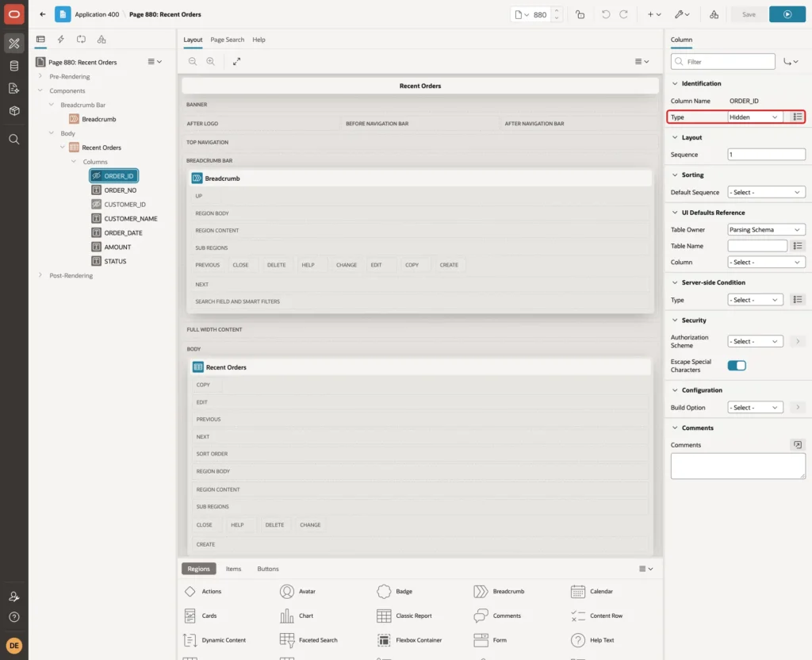Select the Dynamic Actions lightning tab icon
The height and width of the screenshot is (660, 812).
60,40
